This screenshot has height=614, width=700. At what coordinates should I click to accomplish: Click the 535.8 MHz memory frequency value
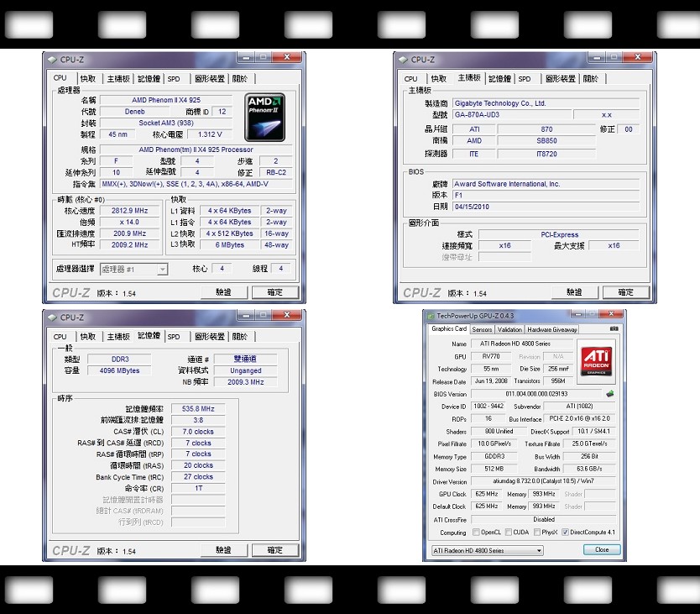point(198,408)
